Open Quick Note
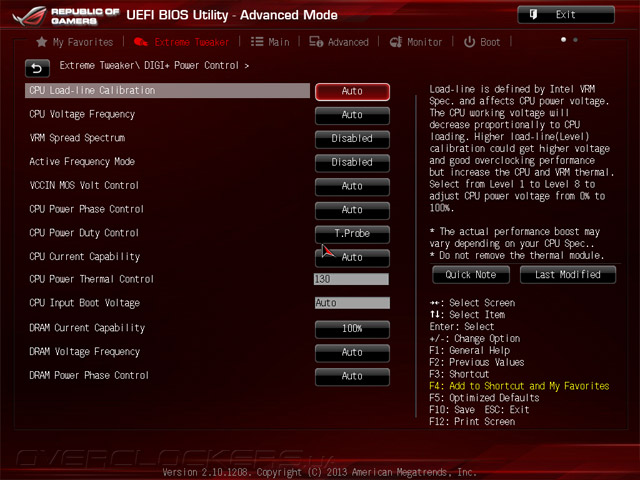This screenshot has height=480, width=640. (x=471, y=275)
